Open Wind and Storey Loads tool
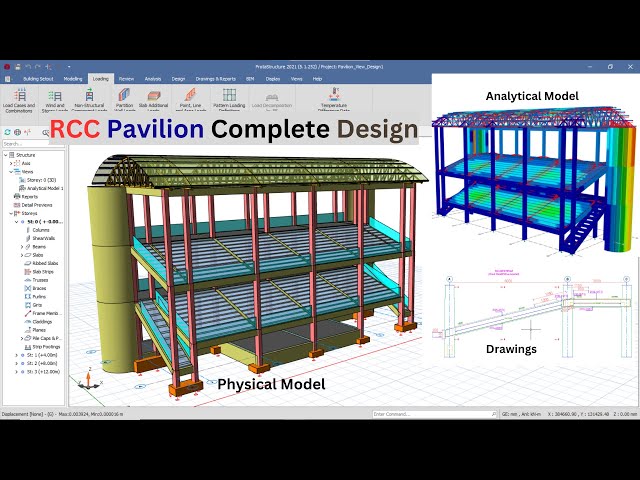 coord(54,100)
